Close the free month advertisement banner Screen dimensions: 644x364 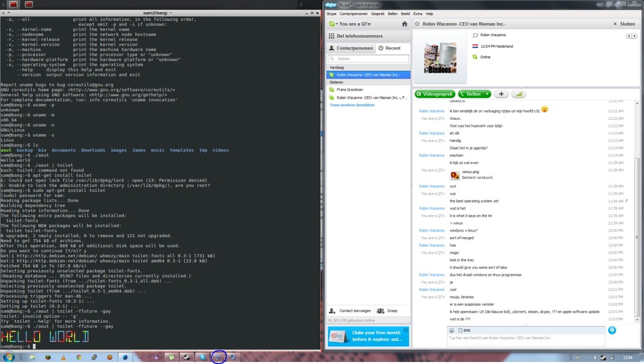point(406,330)
